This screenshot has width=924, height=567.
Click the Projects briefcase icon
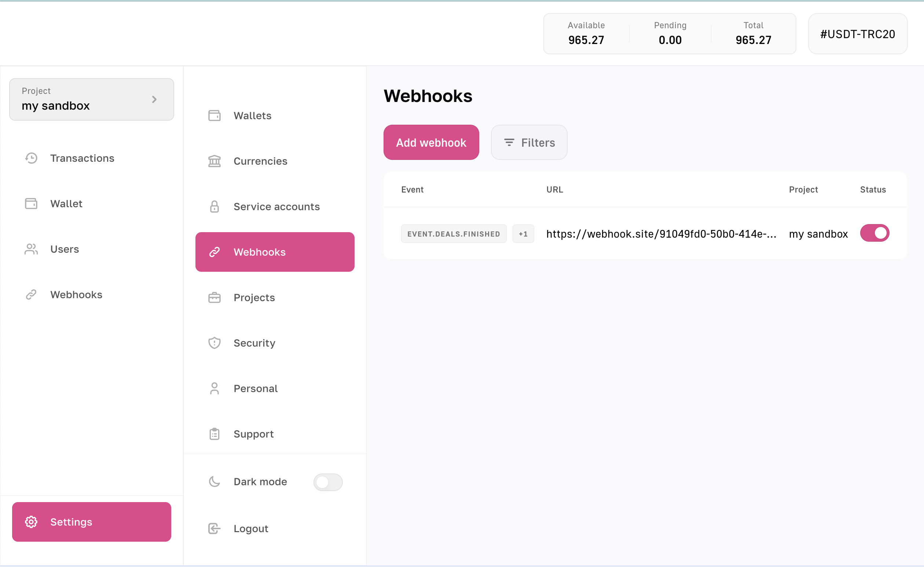click(214, 298)
